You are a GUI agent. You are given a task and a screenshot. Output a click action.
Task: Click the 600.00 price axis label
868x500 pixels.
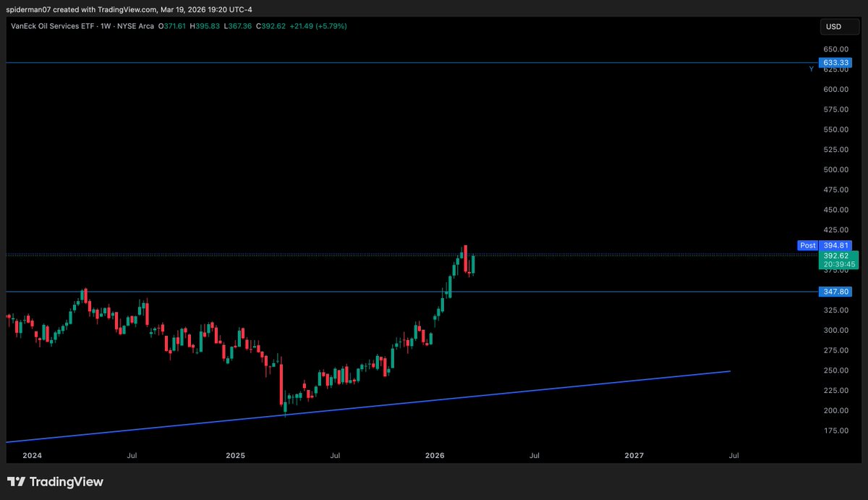coord(835,90)
